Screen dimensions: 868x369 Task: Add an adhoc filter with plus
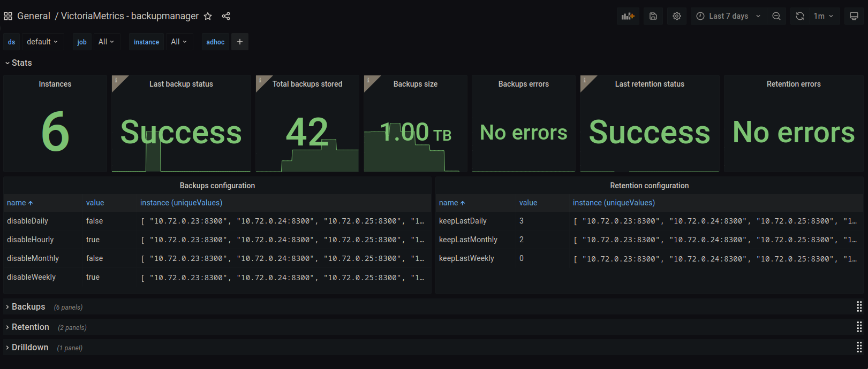240,42
